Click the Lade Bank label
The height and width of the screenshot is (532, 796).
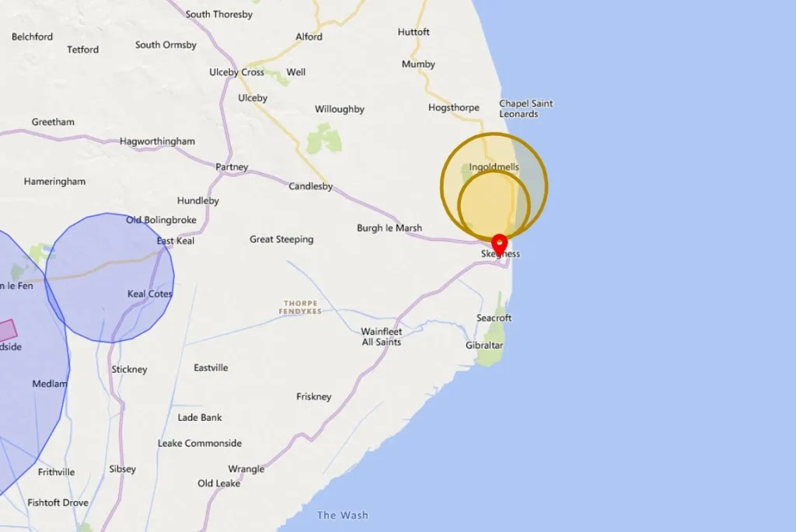200,417
